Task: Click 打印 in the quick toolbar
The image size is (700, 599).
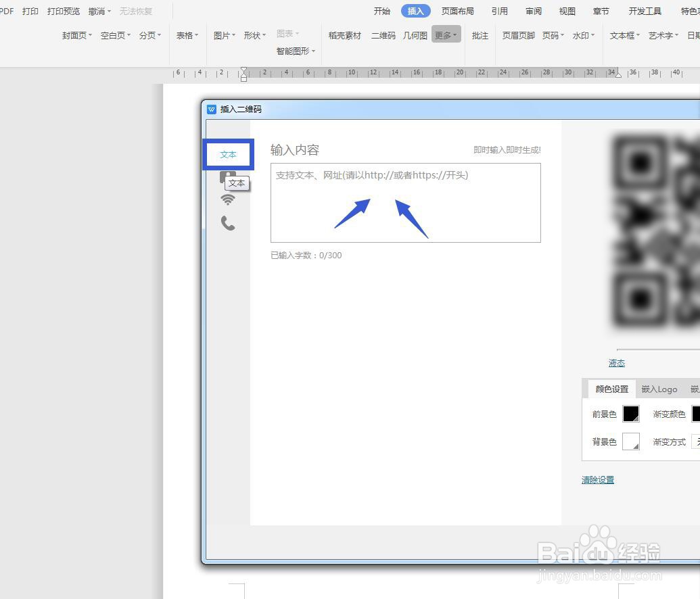Action: click(x=30, y=11)
